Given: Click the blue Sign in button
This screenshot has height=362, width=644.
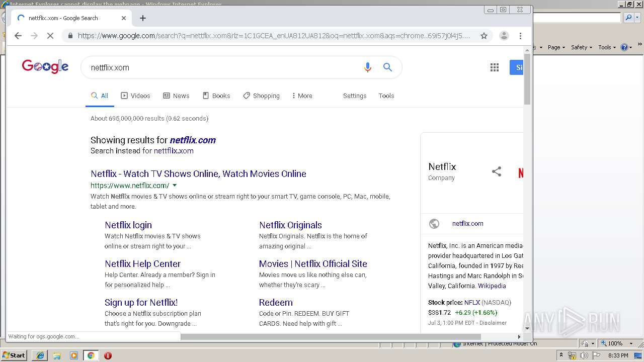Looking at the screenshot, I should [517, 67].
